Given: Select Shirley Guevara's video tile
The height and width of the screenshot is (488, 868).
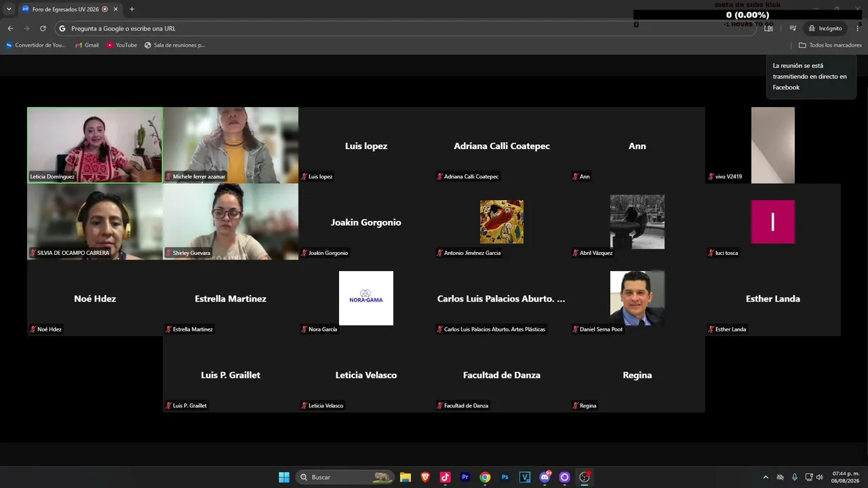Looking at the screenshot, I should [231, 222].
